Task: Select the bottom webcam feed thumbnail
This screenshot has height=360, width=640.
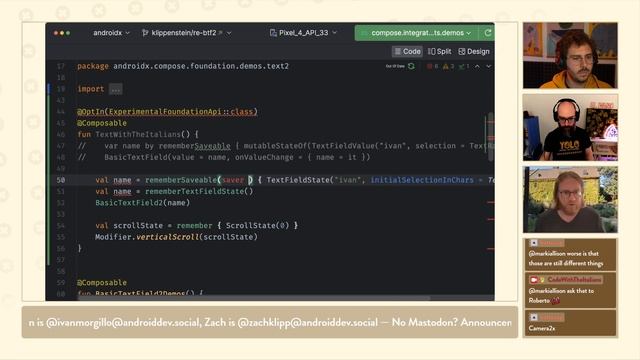Action: coord(570,199)
